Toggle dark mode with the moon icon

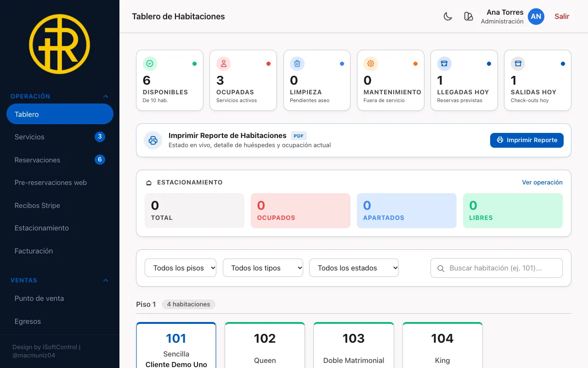click(x=448, y=17)
